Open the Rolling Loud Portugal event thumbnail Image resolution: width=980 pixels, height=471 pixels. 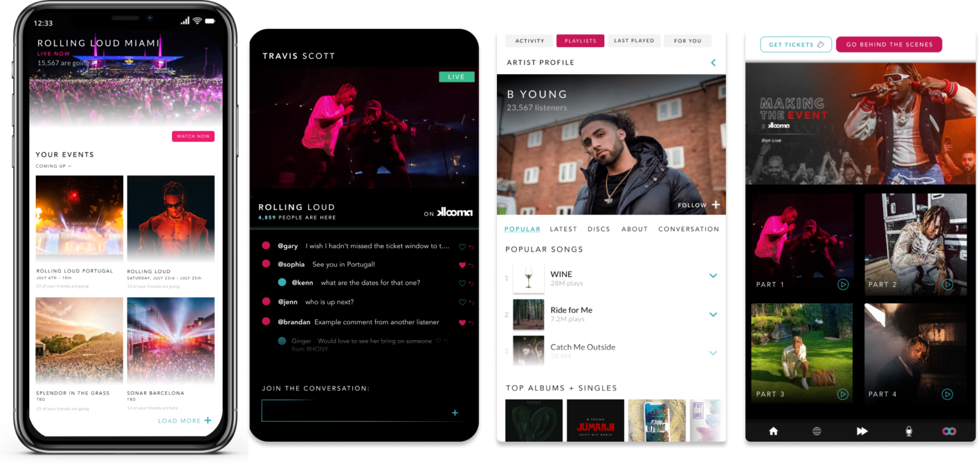point(79,219)
